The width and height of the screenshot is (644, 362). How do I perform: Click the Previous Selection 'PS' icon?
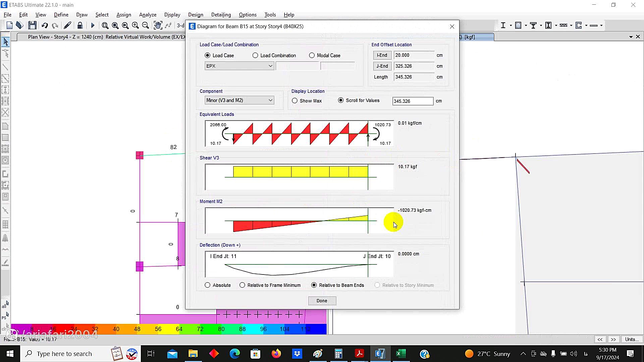(5, 316)
